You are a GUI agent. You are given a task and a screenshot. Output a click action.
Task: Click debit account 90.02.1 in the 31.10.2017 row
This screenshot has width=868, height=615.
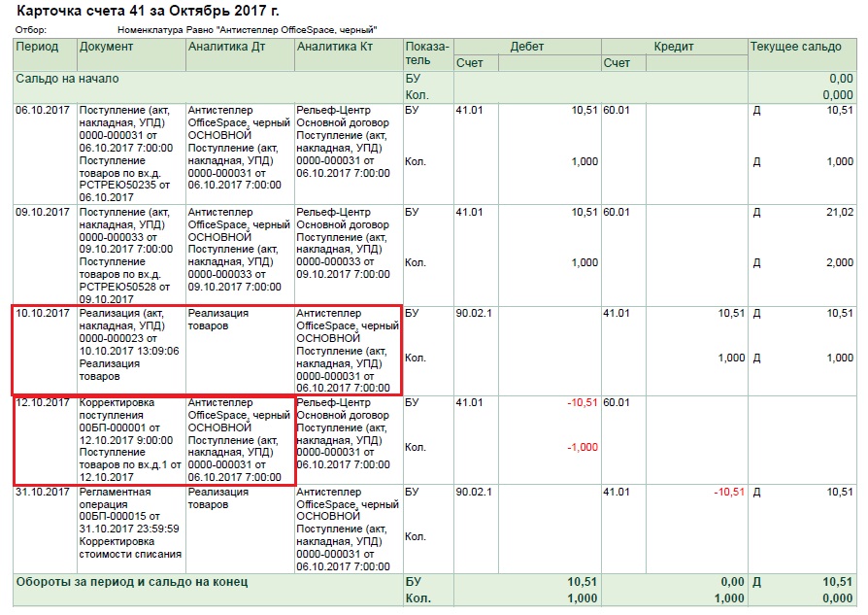coord(474,492)
